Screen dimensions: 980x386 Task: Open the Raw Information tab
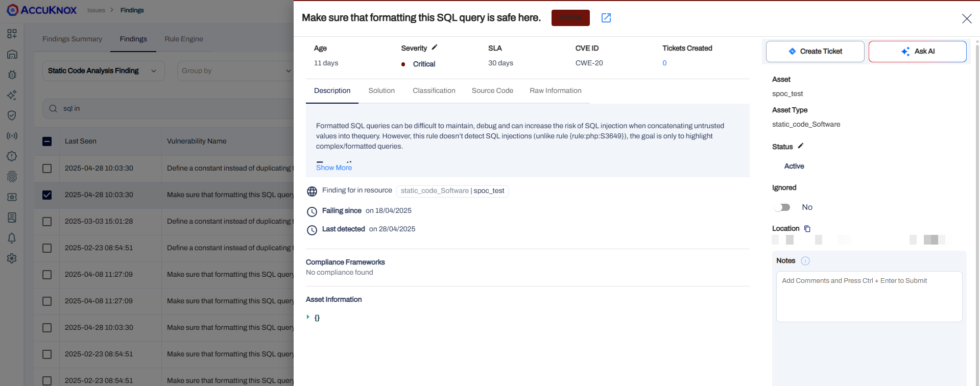pos(556,90)
